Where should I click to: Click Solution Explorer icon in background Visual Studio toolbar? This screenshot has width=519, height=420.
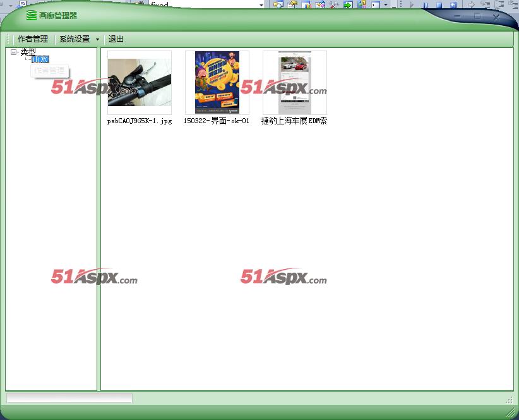278,4
